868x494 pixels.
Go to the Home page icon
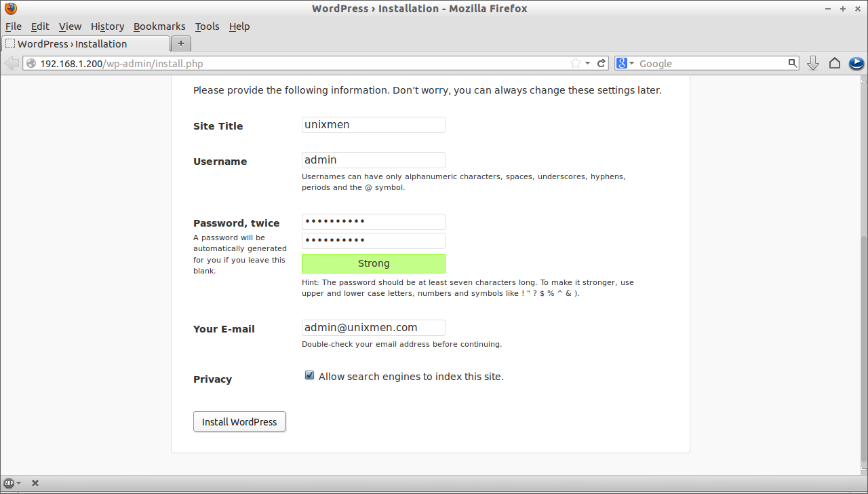click(x=835, y=63)
